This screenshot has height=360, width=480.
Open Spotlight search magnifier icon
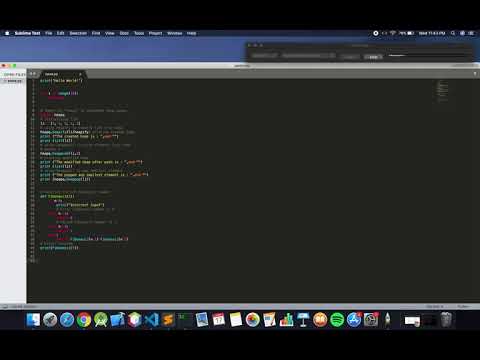[453, 33]
